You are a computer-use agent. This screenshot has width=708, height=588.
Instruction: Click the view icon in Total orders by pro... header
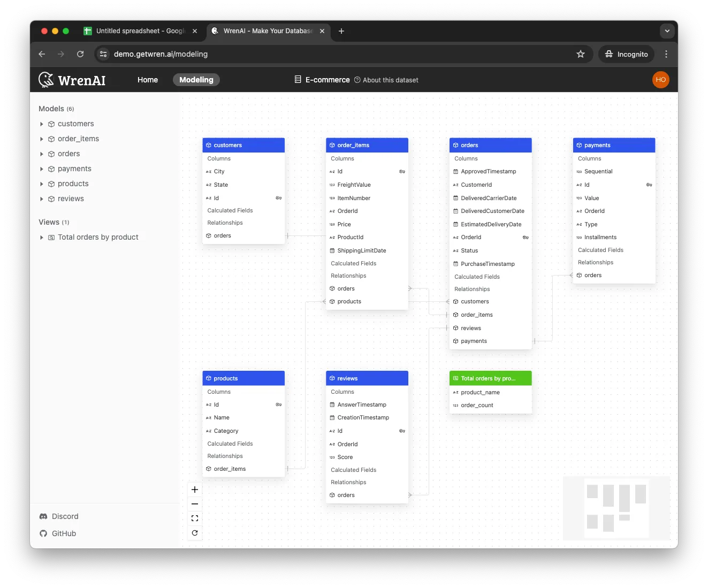[x=456, y=378]
